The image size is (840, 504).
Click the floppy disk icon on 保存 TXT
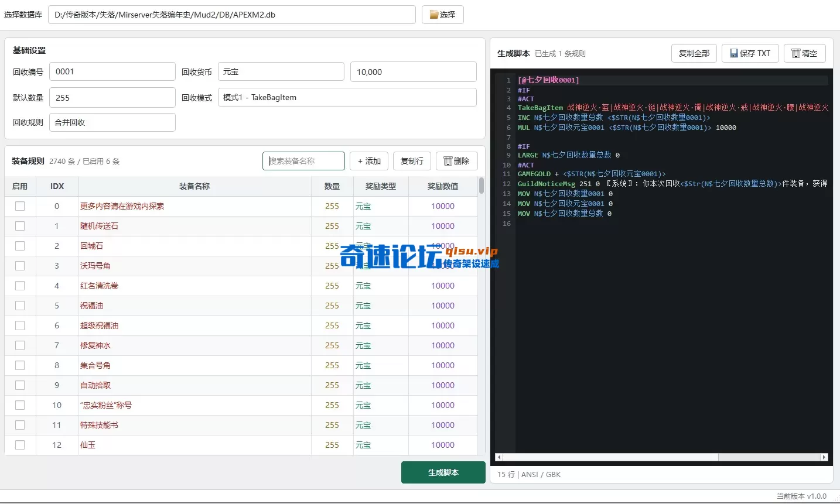(734, 53)
